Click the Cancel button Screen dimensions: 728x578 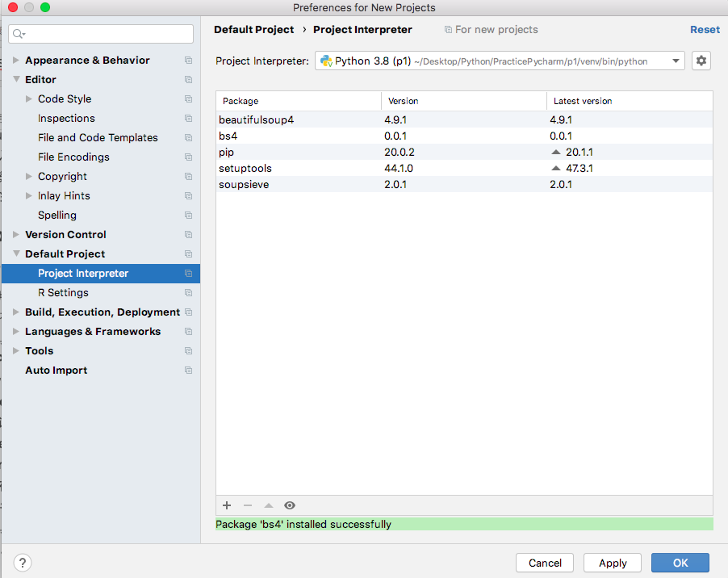tap(545, 563)
